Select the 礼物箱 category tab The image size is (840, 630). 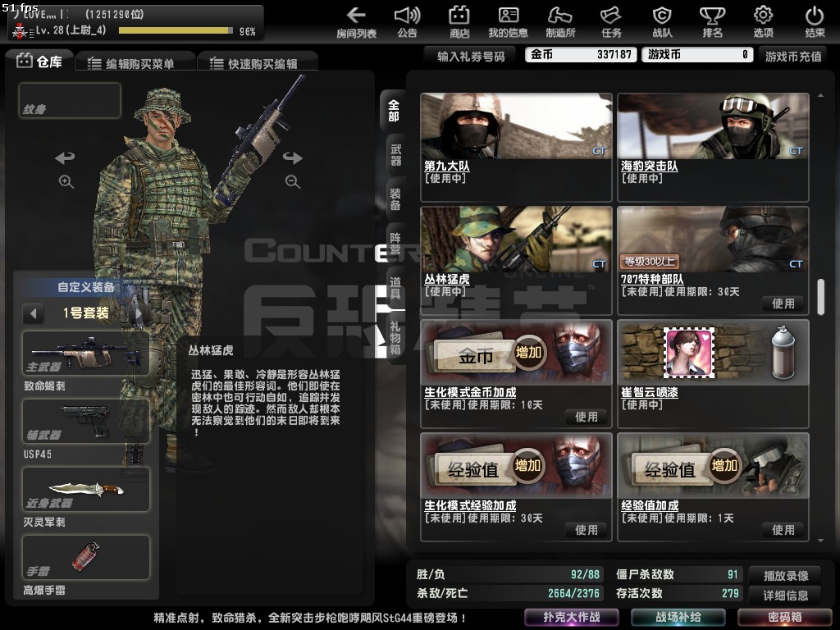(x=395, y=339)
